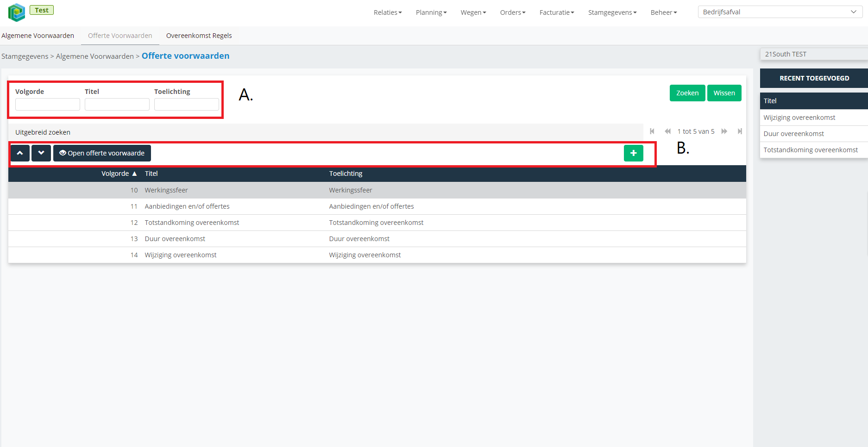Sort by Titel column header

(x=151, y=174)
